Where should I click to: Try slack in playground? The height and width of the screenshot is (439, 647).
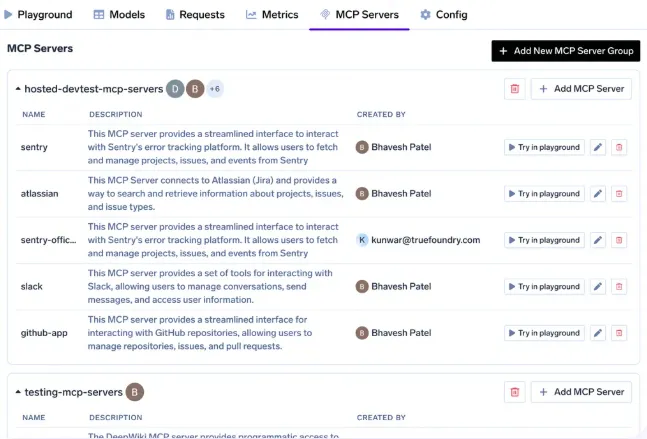tap(544, 286)
